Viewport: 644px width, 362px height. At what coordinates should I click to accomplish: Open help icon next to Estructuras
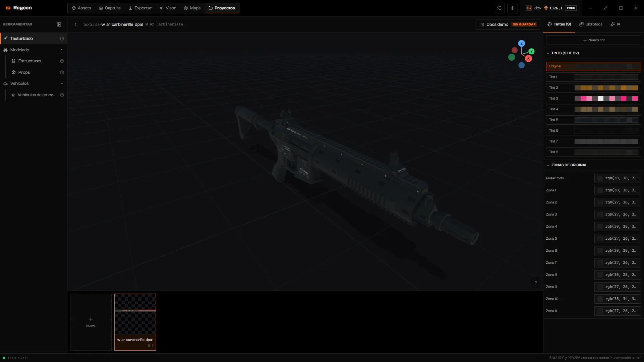(62, 61)
